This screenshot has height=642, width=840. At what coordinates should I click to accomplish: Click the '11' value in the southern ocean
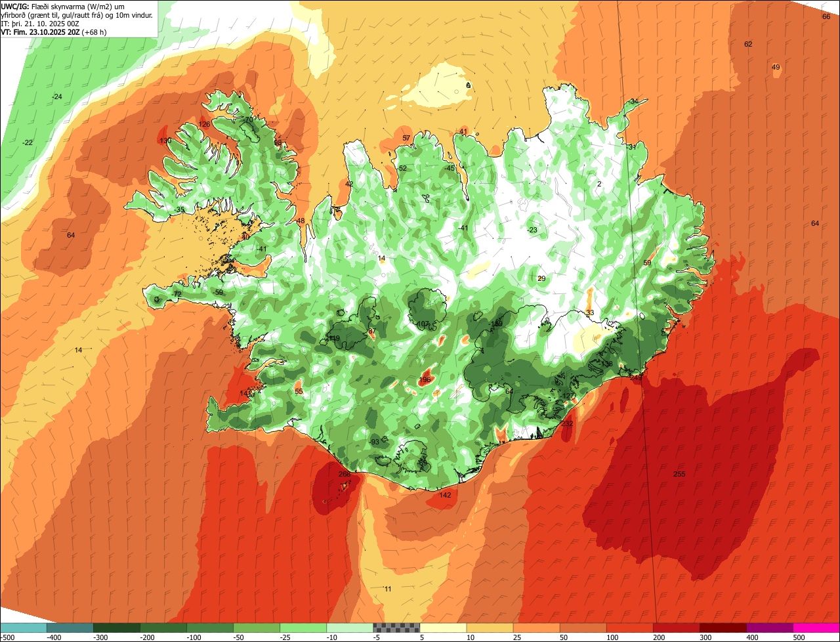pos(388,589)
